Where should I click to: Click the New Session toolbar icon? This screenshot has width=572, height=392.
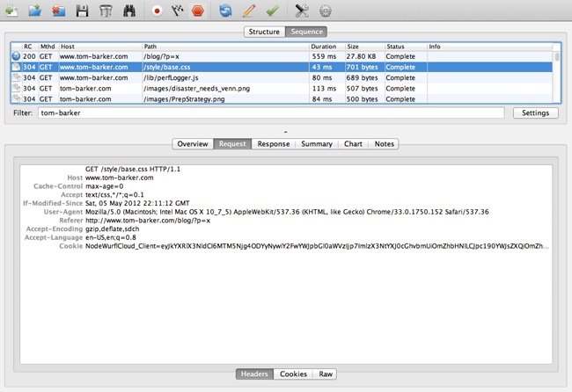point(11,11)
